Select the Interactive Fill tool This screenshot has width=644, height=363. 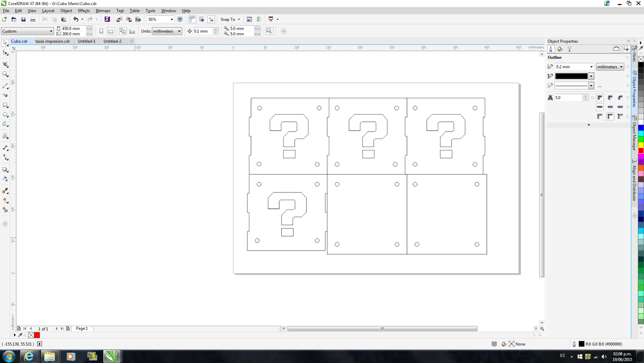5,200
